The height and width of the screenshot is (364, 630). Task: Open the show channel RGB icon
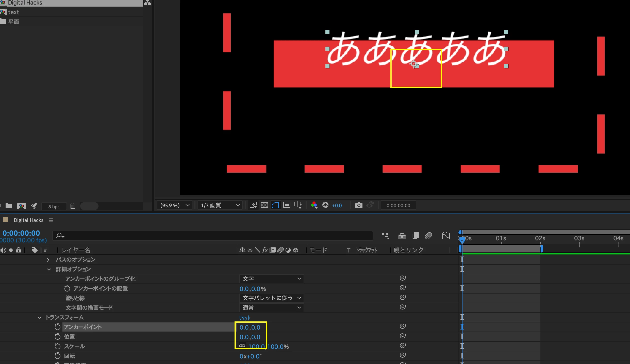[x=314, y=205]
